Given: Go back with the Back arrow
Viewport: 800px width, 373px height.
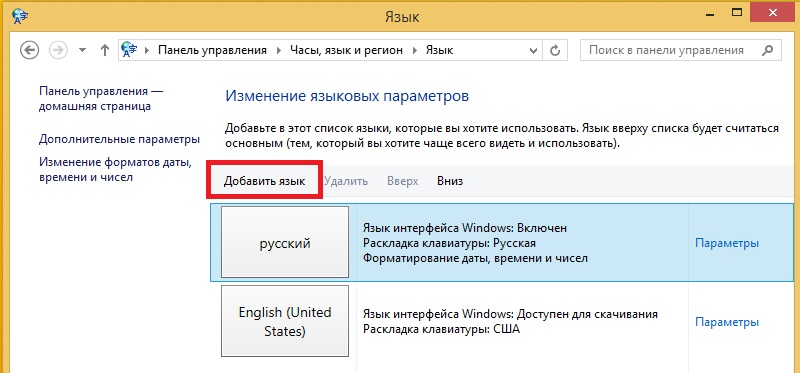Looking at the screenshot, I should tap(29, 50).
